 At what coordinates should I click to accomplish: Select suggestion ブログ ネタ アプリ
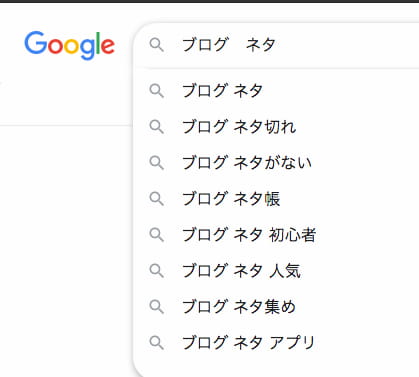tap(276, 343)
